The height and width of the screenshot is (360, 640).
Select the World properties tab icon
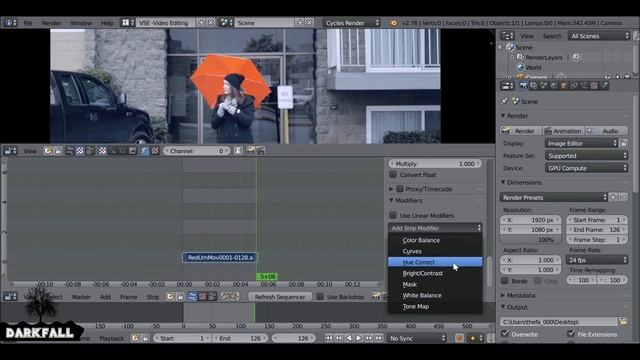pos(554,86)
